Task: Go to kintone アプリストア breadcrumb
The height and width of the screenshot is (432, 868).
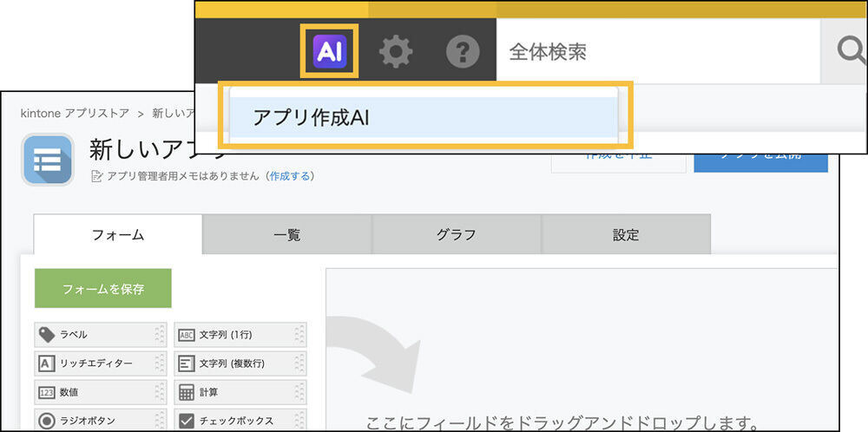Action: [x=75, y=113]
